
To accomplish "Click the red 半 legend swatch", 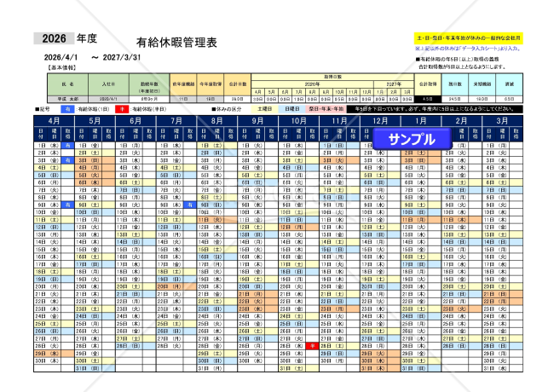I will pos(122,109).
